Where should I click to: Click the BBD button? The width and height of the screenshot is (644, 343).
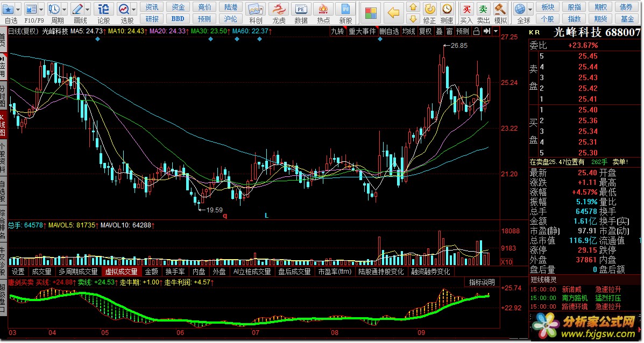[x=178, y=19]
